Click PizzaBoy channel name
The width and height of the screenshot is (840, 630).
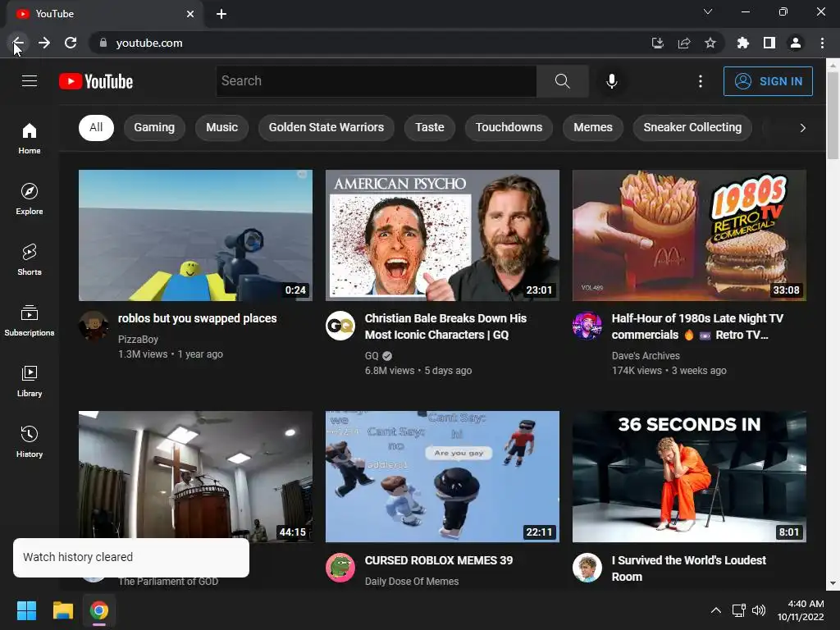tap(138, 339)
